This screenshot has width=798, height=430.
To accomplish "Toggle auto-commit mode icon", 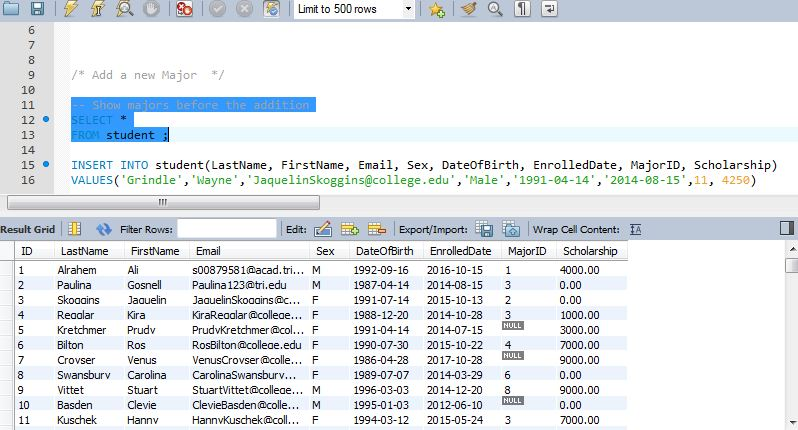I will pos(272,8).
